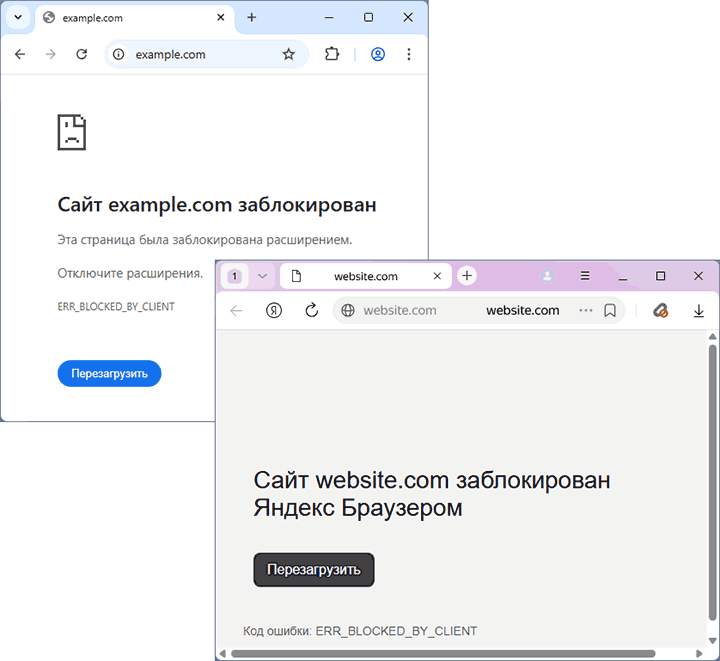This screenshot has height=661, width=720.
Task: Reload page in Yandex Browser
Action: 311,310
